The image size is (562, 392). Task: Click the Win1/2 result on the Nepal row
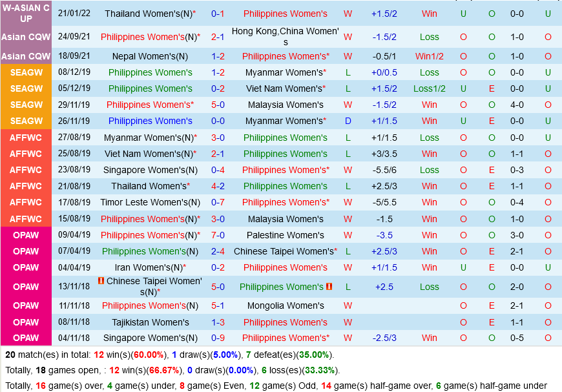pyautogui.click(x=429, y=56)
